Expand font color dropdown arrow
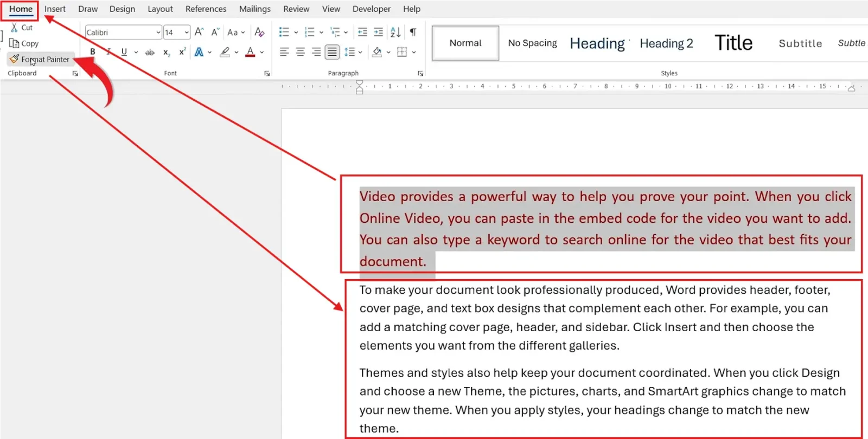Viewport: 868px width, 439px height. click(261, 53)
